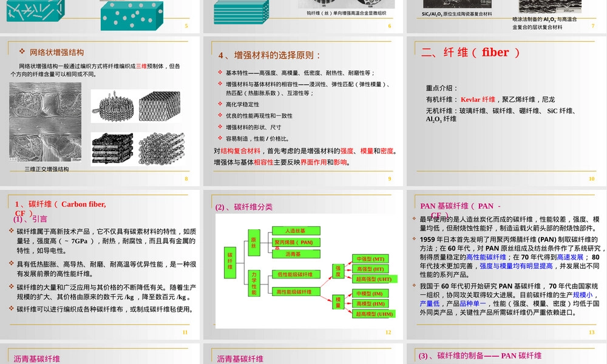Viewport: 607px width, 364px height.
Task: Click the 高强型 (HT) box
Action: (x=370, y=269)
